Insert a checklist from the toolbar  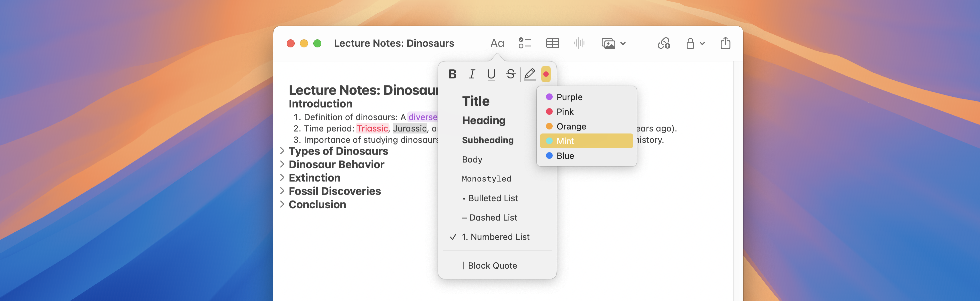click(x=524, y=43)
